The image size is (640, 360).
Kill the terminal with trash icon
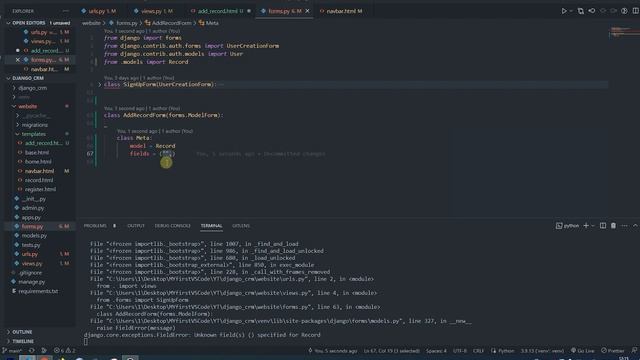[x=613, y=225]
